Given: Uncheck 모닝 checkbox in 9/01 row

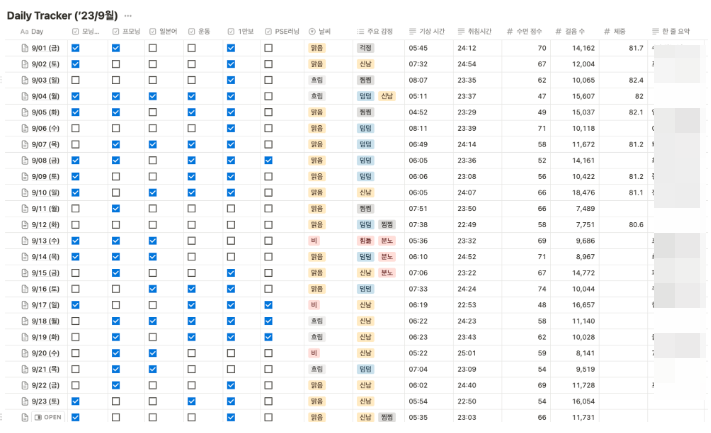Looking at the screenshot, I should pos(75,48).
